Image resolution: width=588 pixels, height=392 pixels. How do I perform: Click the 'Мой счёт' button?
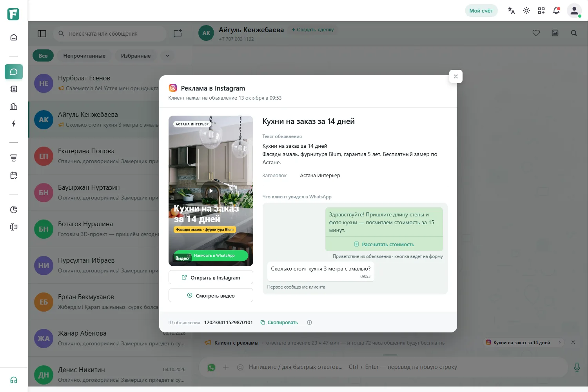481,11
